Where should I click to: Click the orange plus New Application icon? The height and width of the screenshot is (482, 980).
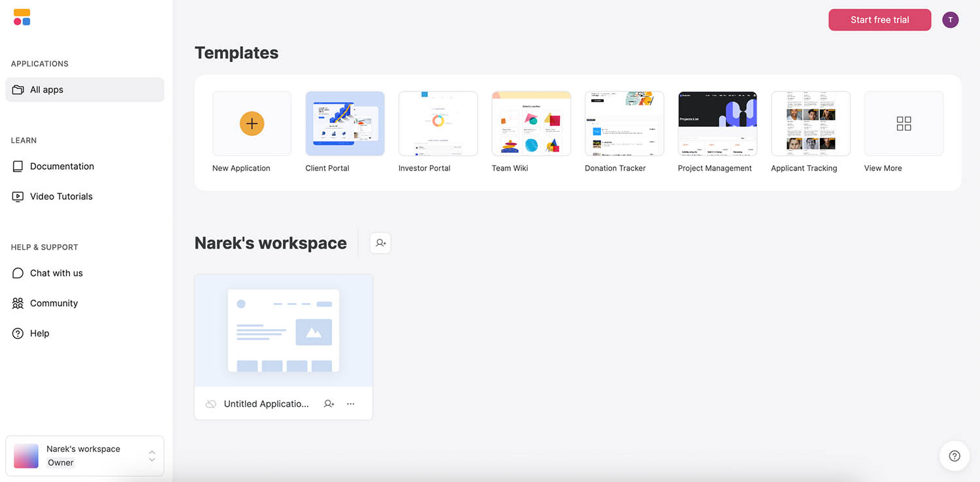[x=252, y=123]
